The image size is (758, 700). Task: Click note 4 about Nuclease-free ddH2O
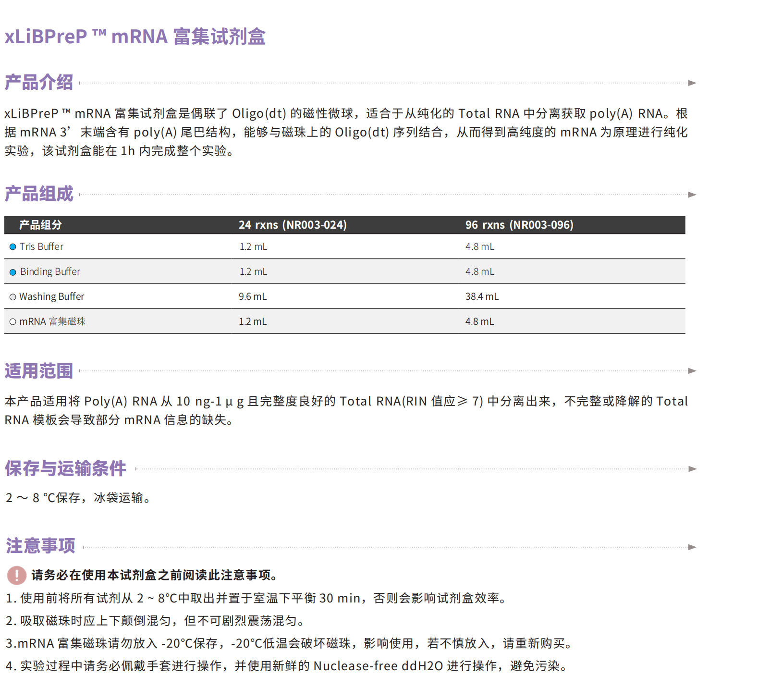click(286, 666)
